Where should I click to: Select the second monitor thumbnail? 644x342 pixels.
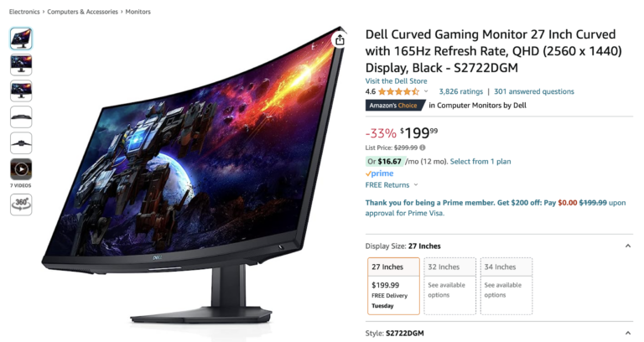click(21, 65)
